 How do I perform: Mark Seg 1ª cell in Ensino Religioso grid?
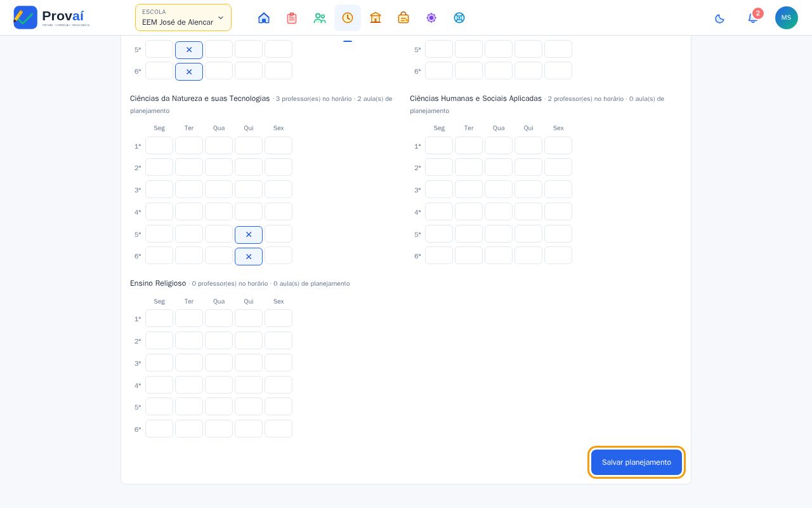(x=159, y=318)
